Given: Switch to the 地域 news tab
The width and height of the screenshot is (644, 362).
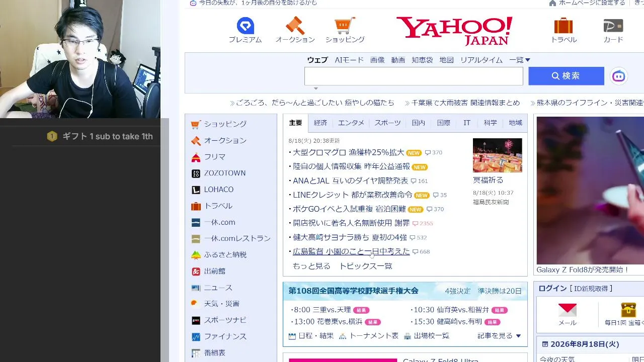Looking at the screenshot, I should click(x=515, y=123).
